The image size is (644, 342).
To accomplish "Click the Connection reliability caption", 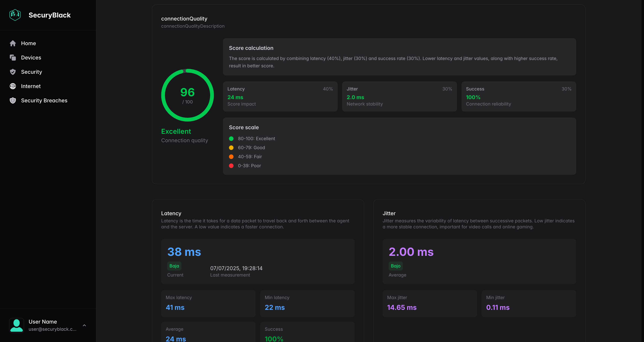I will tap(488, 104).
